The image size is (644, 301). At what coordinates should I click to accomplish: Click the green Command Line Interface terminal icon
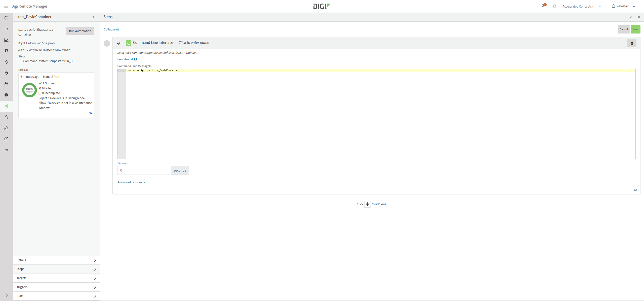pos(128,43)
